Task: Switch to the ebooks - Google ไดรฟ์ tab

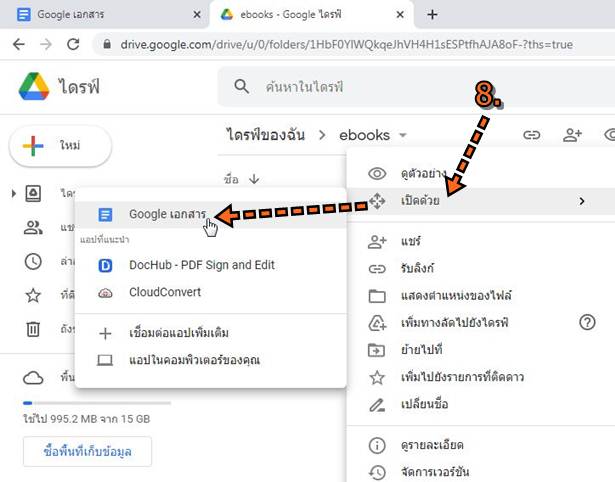Action: pos(312,15)
